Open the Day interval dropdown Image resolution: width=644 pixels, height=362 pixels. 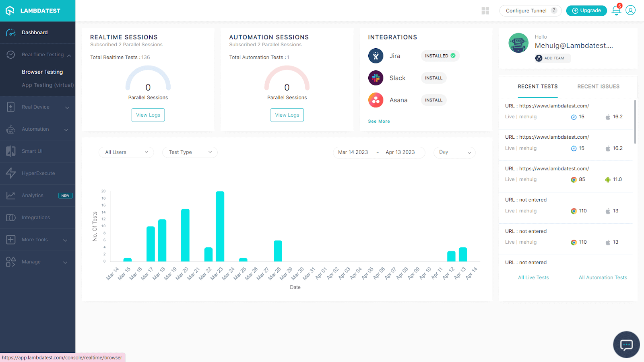454,152
